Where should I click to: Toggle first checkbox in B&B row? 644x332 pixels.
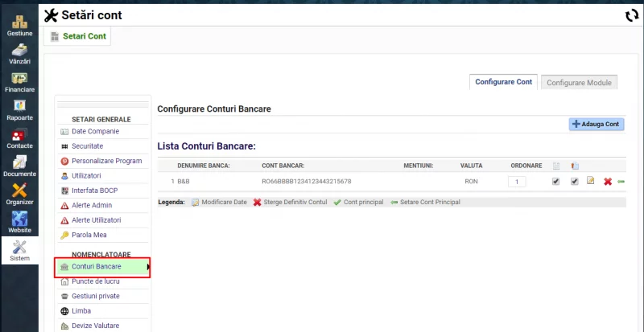(556, 182)
